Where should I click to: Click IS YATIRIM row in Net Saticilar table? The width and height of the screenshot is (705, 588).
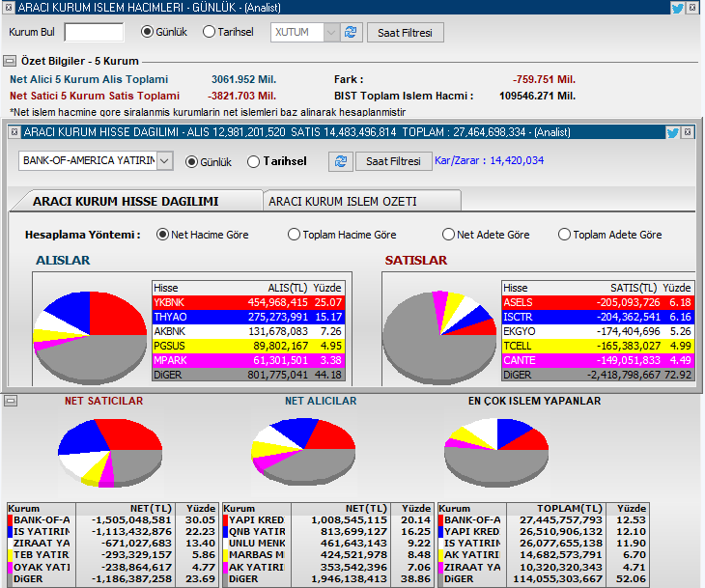[x=112, y=531]
